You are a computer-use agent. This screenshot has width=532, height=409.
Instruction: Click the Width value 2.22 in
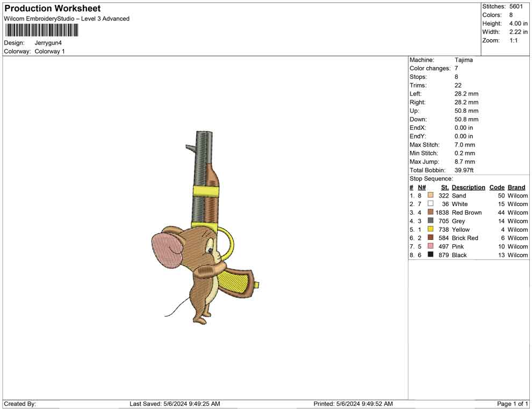[519, 32]
